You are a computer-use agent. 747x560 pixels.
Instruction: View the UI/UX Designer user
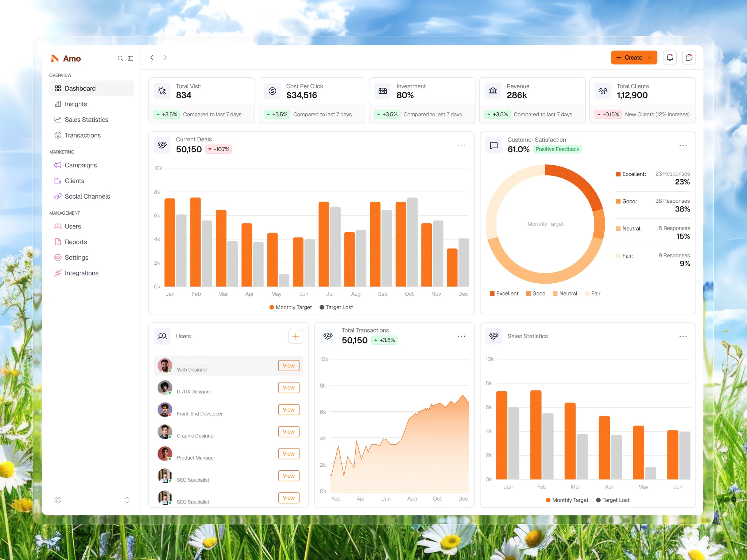pyautogui.click(x=289, y=388)
